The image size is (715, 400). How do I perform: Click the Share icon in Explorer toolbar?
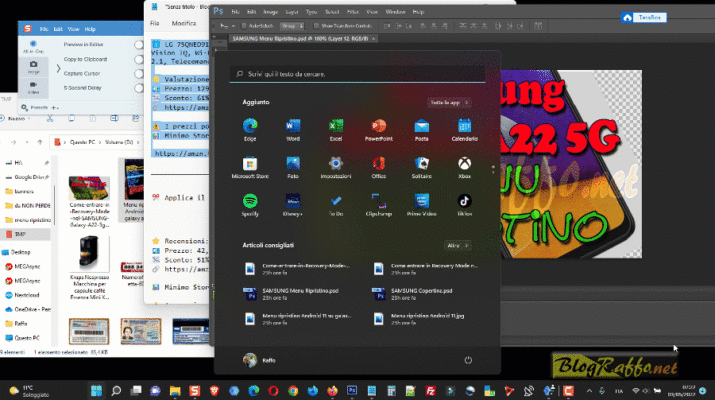coord(135,119)
